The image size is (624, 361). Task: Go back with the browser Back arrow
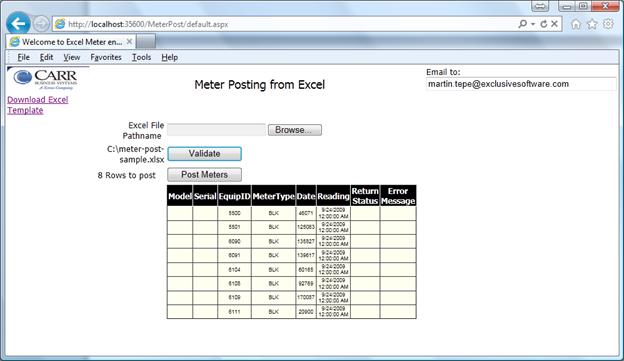tap(18, 24)
